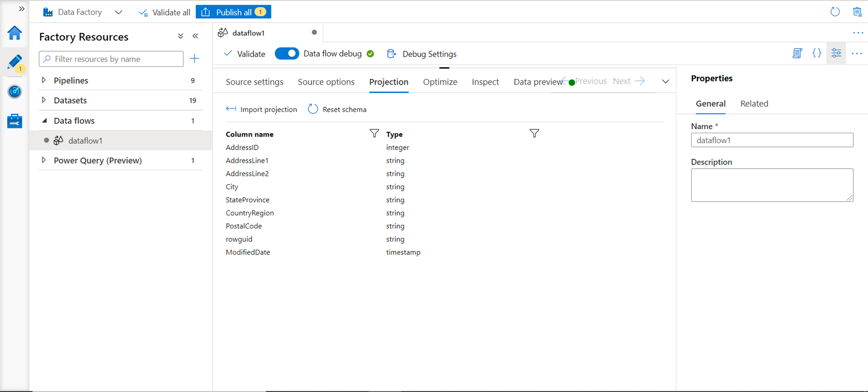The height and width of the screenshot is (392, 868).
Task: Click Validate all
Action: pos(164,13)
